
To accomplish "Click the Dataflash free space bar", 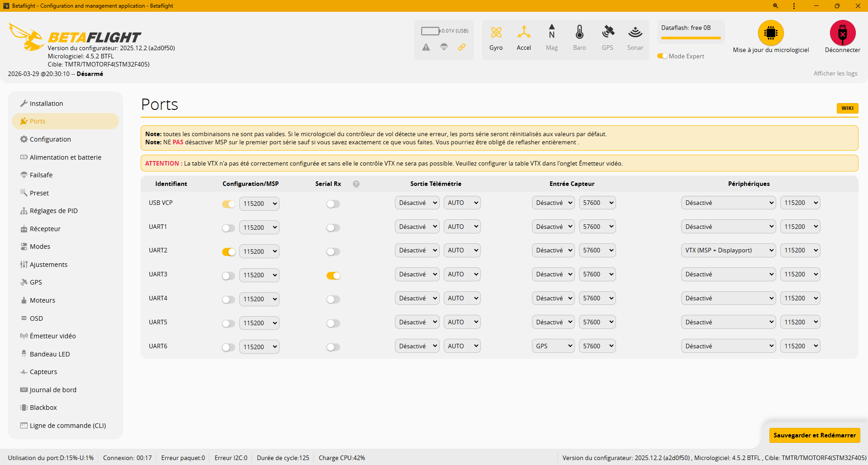I will [691, 38].
